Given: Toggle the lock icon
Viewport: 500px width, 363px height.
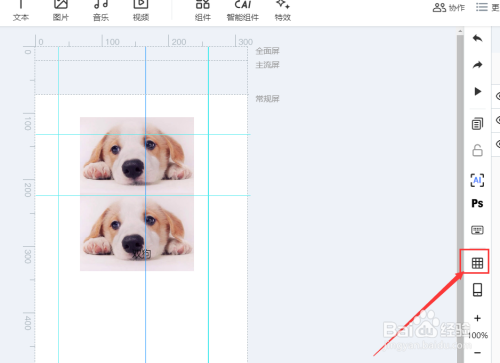Looking at the screenshot, I should click(477, 150).
